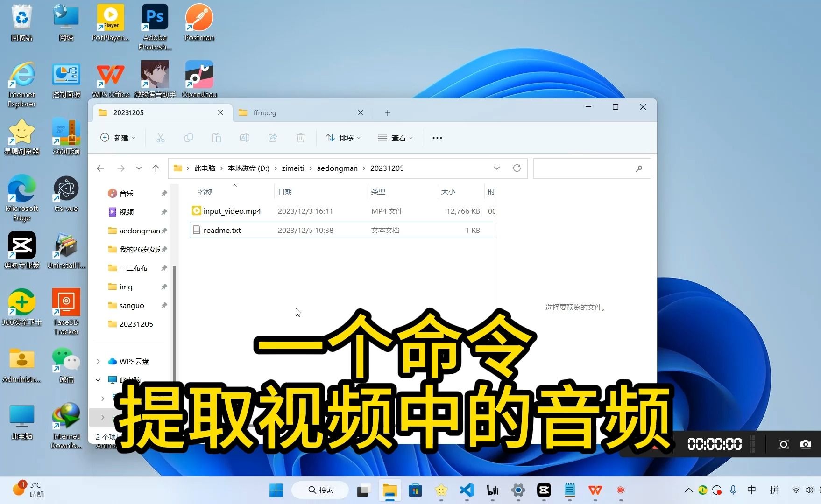Open 音乐 in the navigation pane
Screen dimensions: 821x504
(x=127, y=193)
